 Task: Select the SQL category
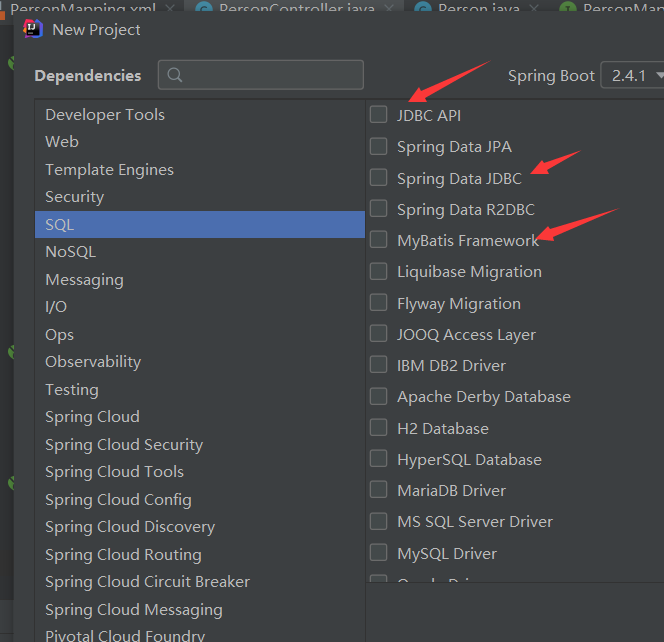199,224
